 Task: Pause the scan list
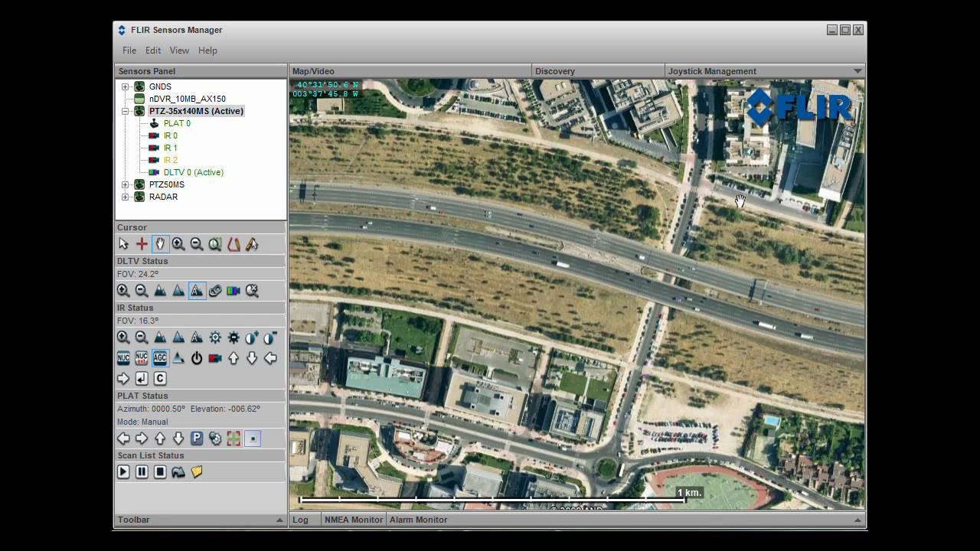[142, 472]
